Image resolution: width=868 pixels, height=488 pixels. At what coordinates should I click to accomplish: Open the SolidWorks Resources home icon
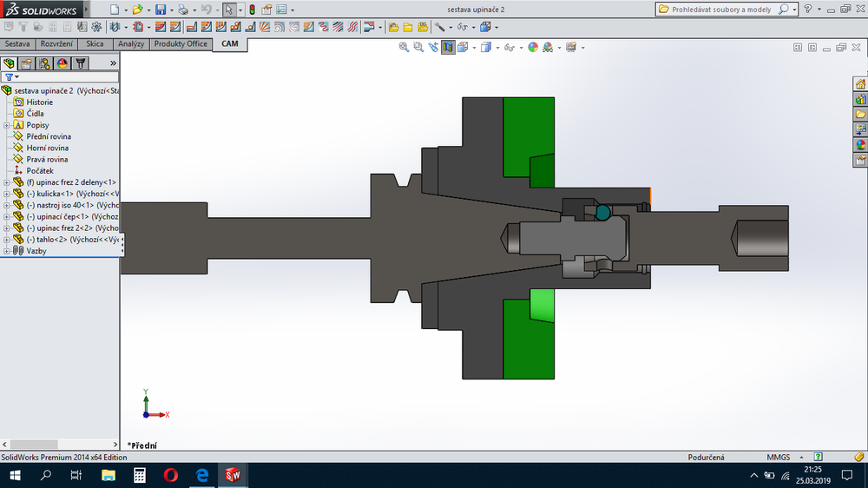point(860,84)
